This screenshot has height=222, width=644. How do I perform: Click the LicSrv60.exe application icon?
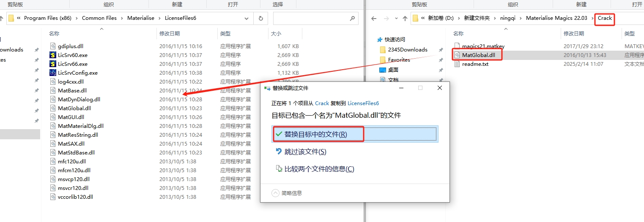[x=53, y=55]
